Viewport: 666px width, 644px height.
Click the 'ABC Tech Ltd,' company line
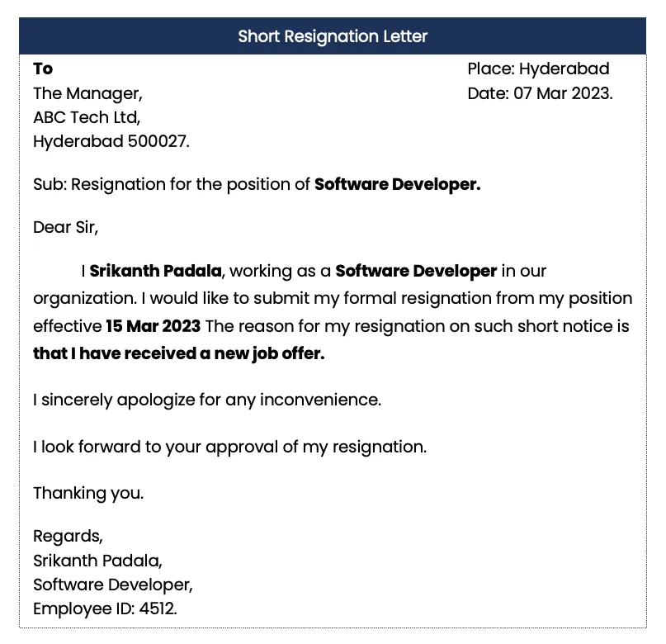coord(87,117)
